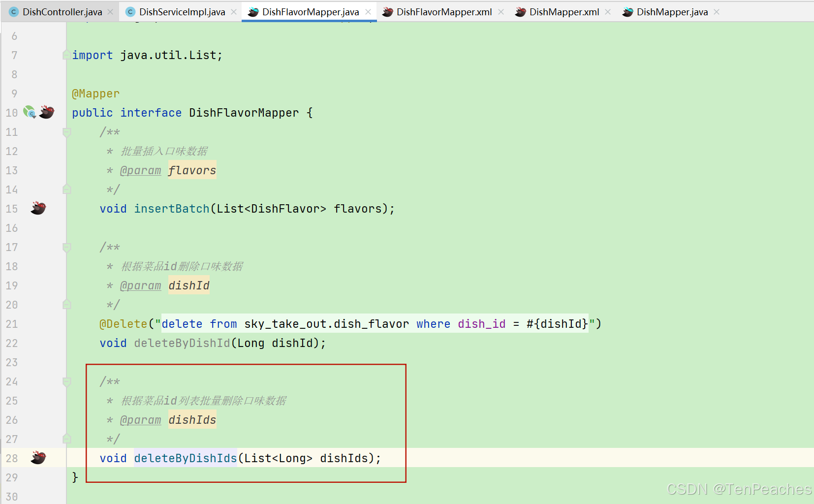Click the class icon on DishServiceImpl.java tab

click(130, 12)
